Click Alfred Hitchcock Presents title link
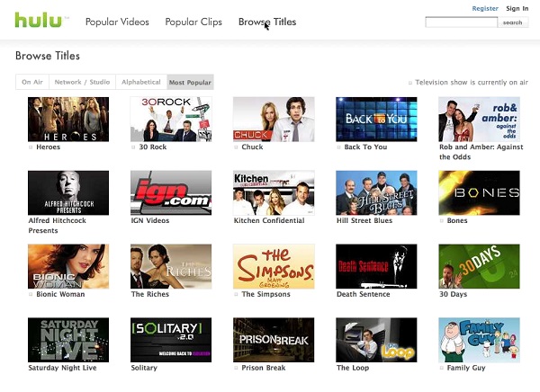 tap(58, 226)
